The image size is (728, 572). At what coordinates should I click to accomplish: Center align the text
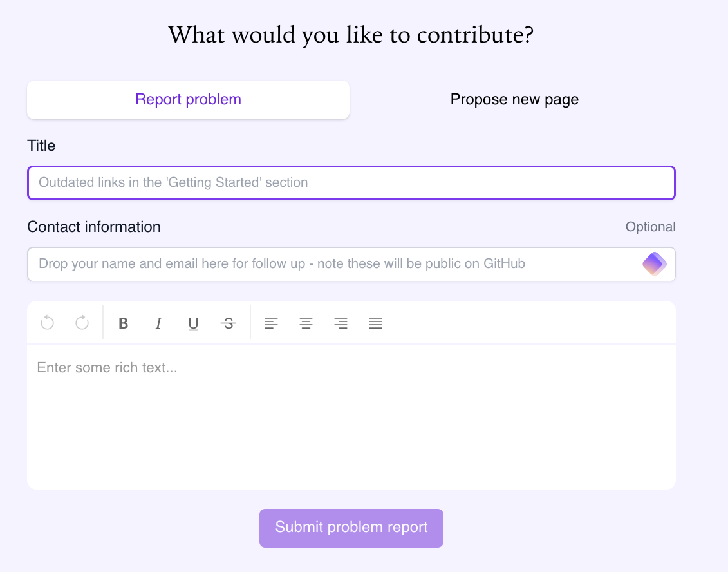[306, 323]
